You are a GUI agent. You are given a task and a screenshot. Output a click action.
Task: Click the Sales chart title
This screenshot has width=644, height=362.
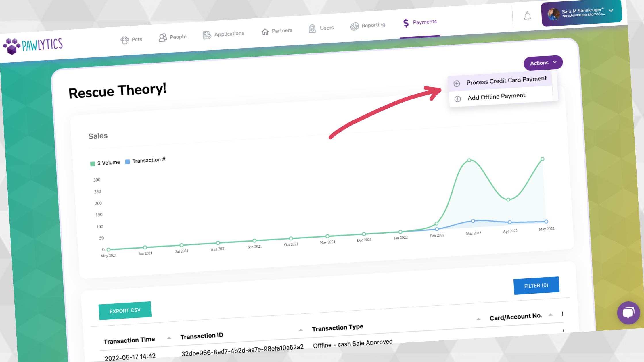98,136
